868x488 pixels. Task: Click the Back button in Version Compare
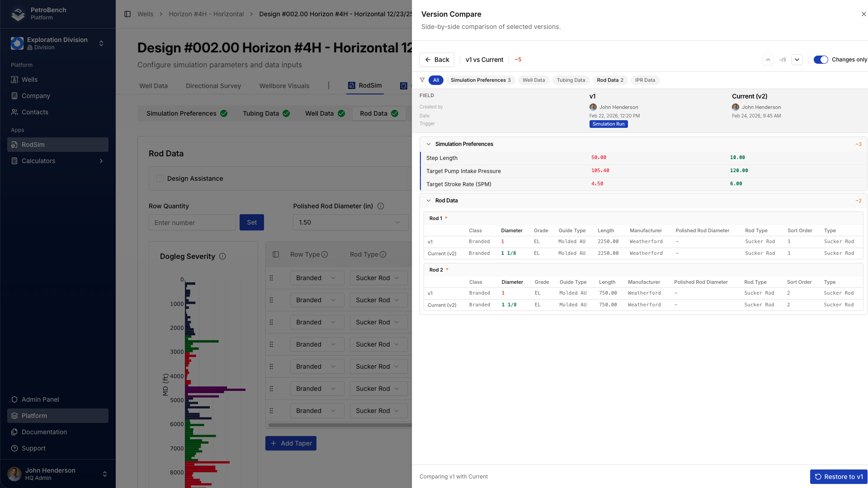436,59
